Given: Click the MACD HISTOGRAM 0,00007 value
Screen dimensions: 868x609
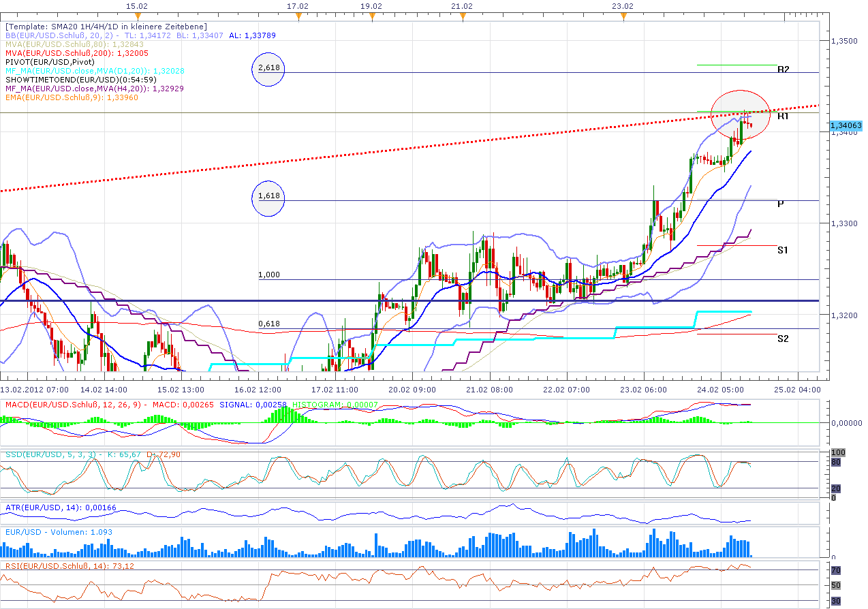Looking at the screenshot, I should (335, 405).
